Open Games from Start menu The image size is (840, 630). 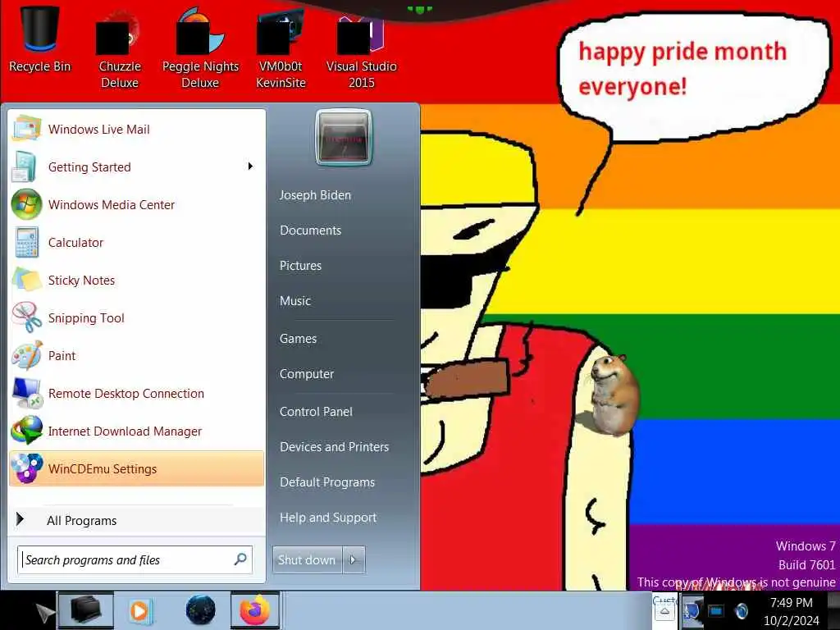pyautogui.click(x=298, y=339)
